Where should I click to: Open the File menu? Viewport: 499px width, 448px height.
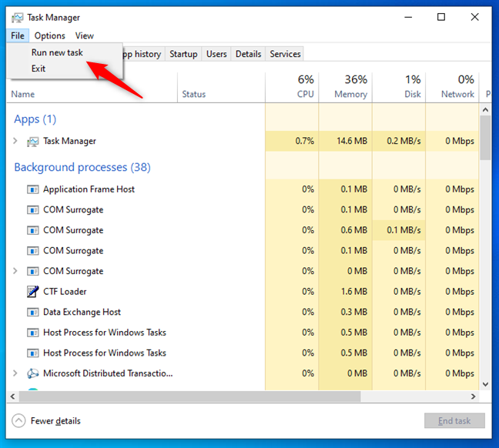coord(18,35)
